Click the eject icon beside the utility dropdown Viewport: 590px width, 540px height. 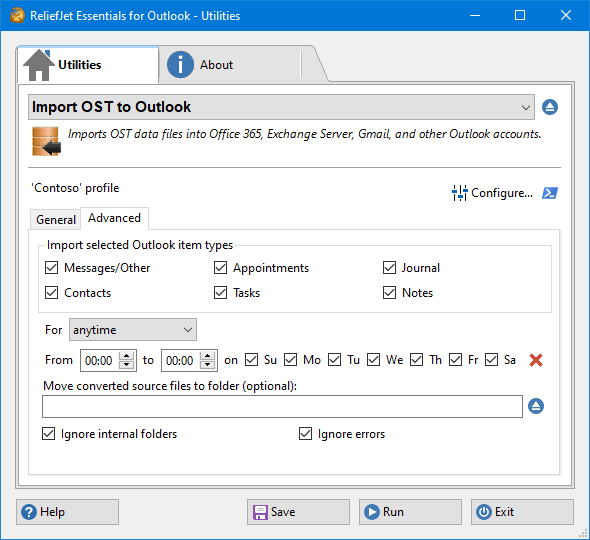[x=550, y=107]
